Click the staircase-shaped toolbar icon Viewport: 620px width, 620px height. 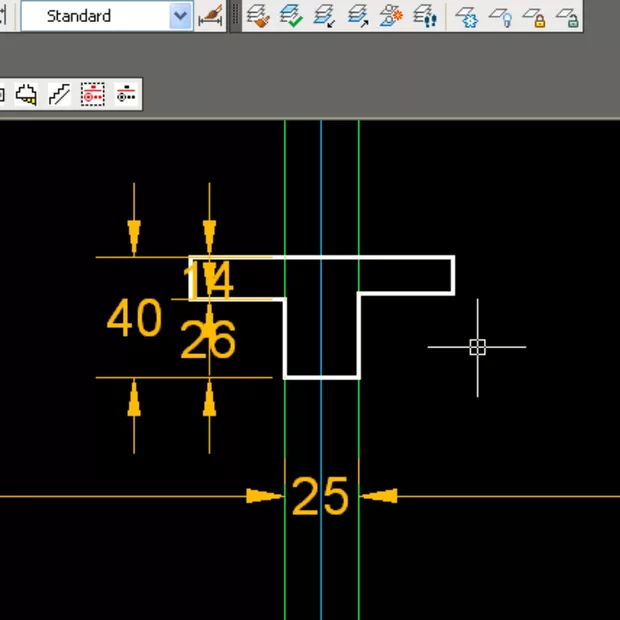point(60,95)
